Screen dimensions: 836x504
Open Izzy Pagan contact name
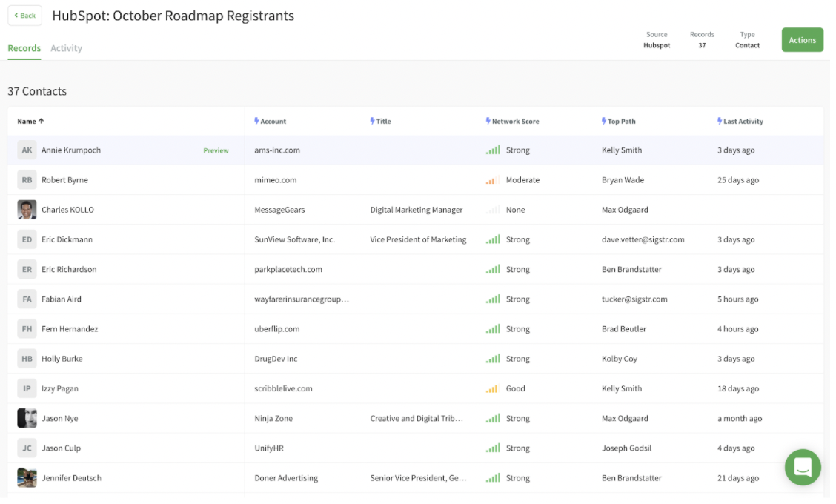point(60,389)
